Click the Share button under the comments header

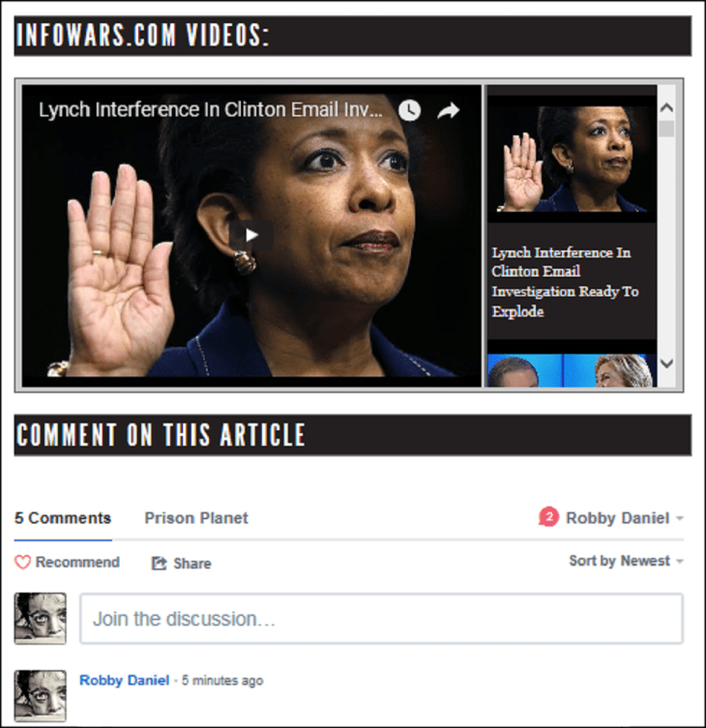click(x=181, y=564)
